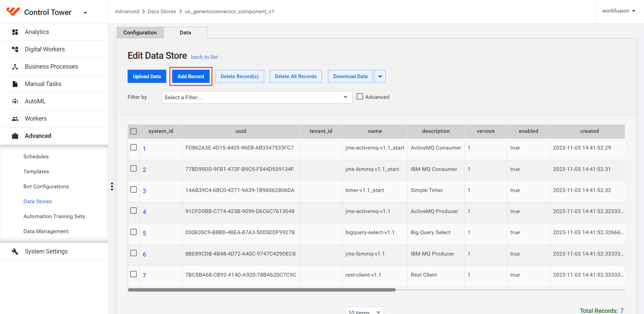Open Data Stores in the sidebar

(38, 202)
